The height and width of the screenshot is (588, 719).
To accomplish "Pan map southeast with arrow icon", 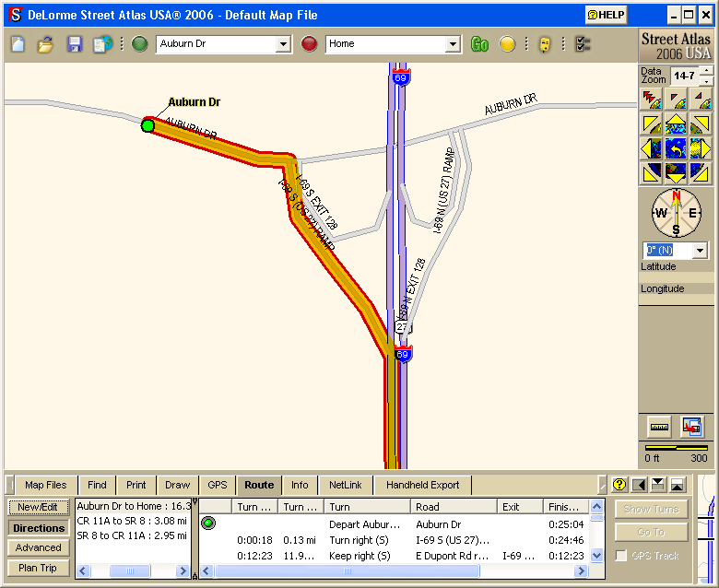I will [701, 172].
